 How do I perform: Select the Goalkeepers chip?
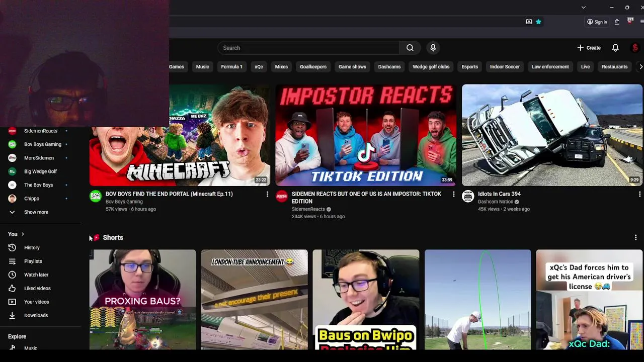pyautogui.click(x=313, y=67)
